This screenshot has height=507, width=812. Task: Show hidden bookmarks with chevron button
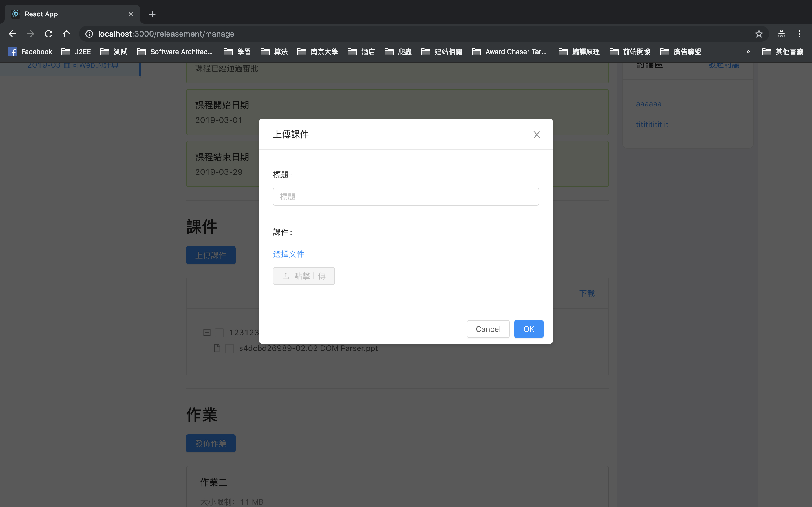(x=748, y=52)
